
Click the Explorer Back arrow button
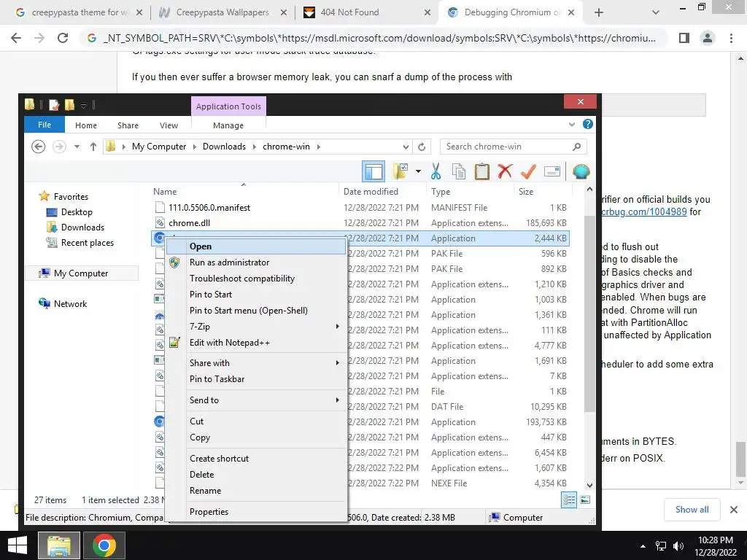[x=39, y=147]
